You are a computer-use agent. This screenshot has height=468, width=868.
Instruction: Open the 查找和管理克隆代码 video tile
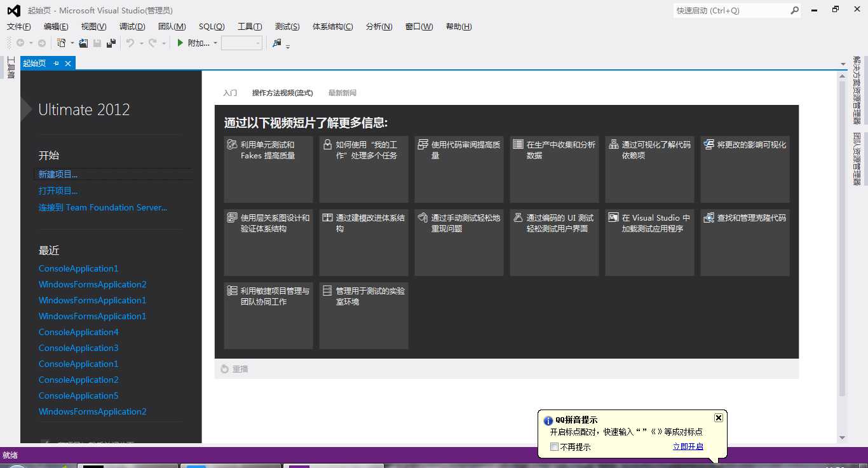[x=745, y=242]
